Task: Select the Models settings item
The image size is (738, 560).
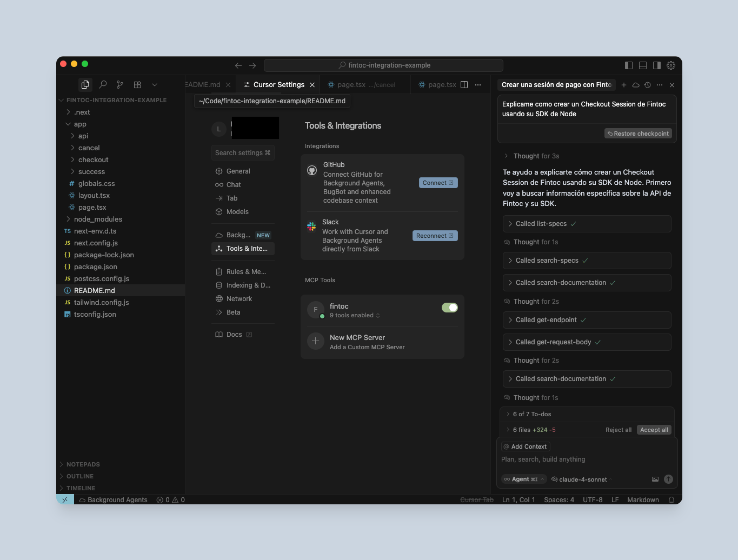Action: pos(237,212)
